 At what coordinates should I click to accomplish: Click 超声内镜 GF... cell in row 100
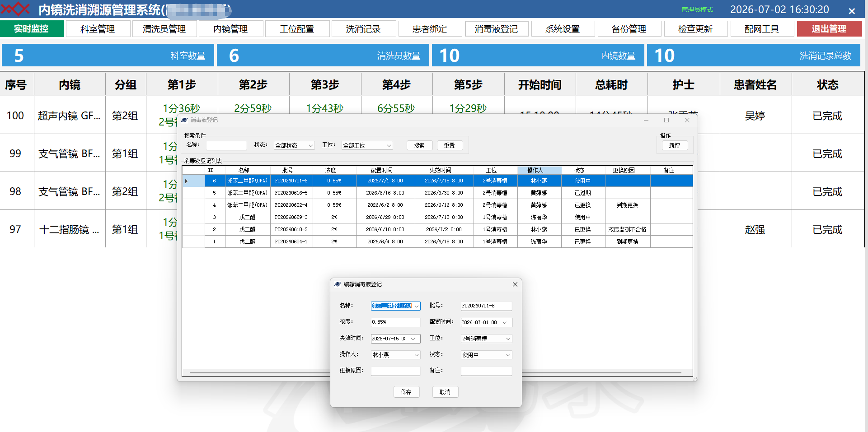coord(70,116)
